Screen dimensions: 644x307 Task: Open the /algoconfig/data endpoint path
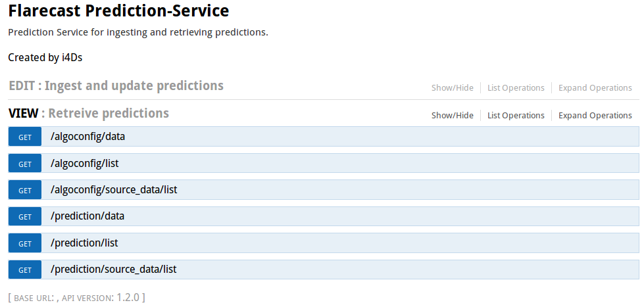tap(87, 137)
